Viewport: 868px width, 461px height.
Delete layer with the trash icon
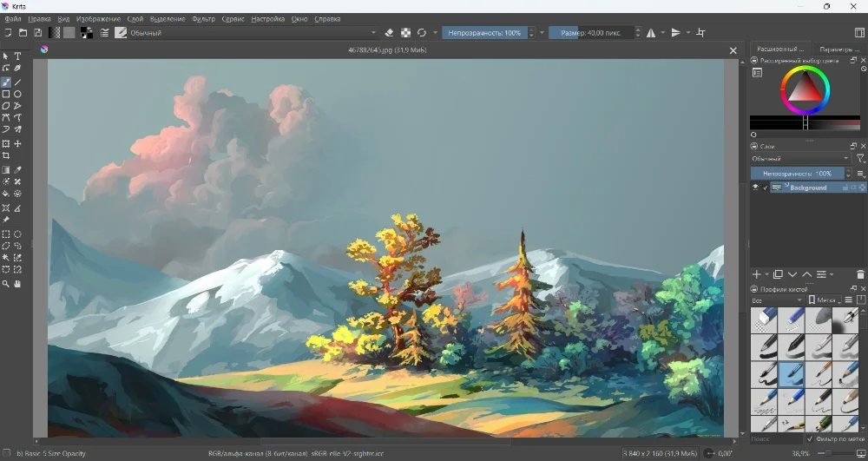(860, 274)
